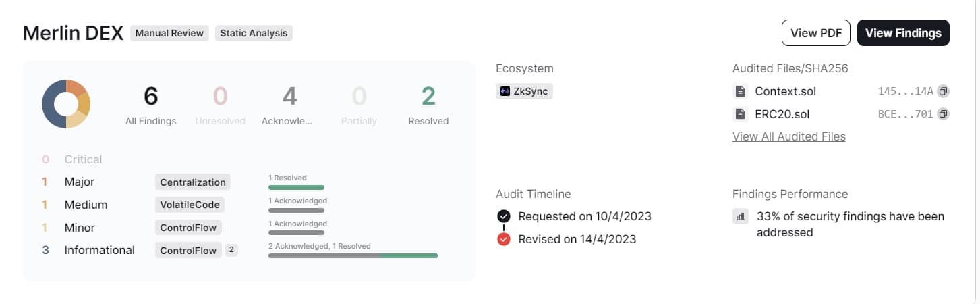Click the Findings Performance bar chart icon
The image size is (980, 304).
(x=741, y=217)
